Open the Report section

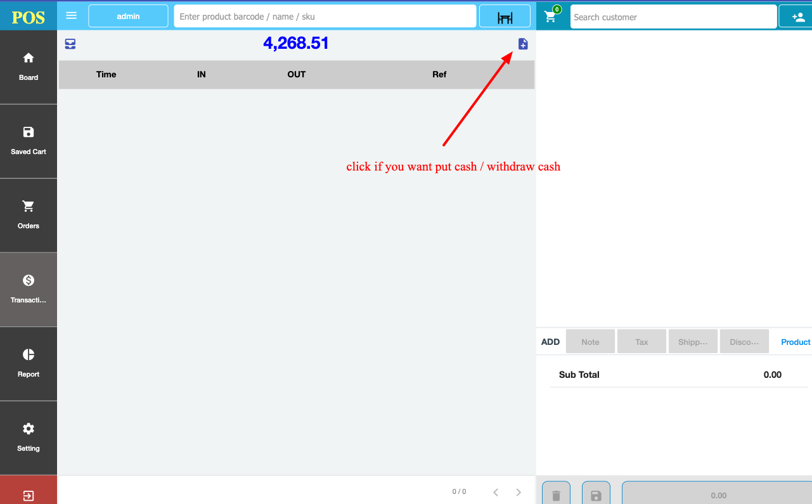pyautogui.click(x=29, y=363)
